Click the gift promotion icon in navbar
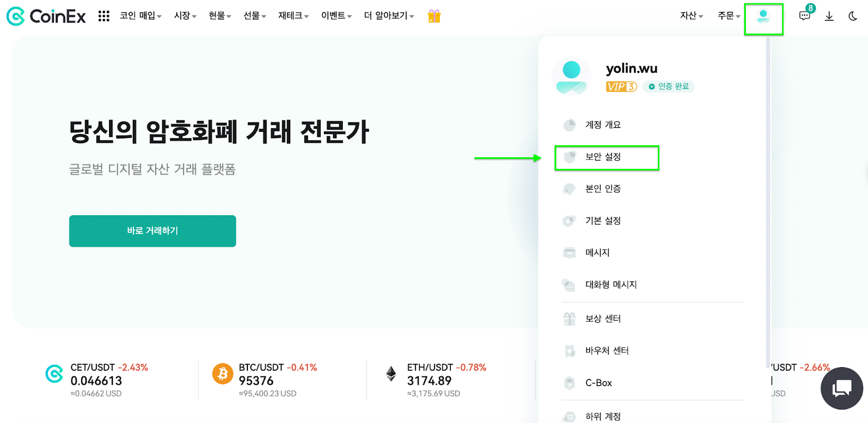 [433, 16]
